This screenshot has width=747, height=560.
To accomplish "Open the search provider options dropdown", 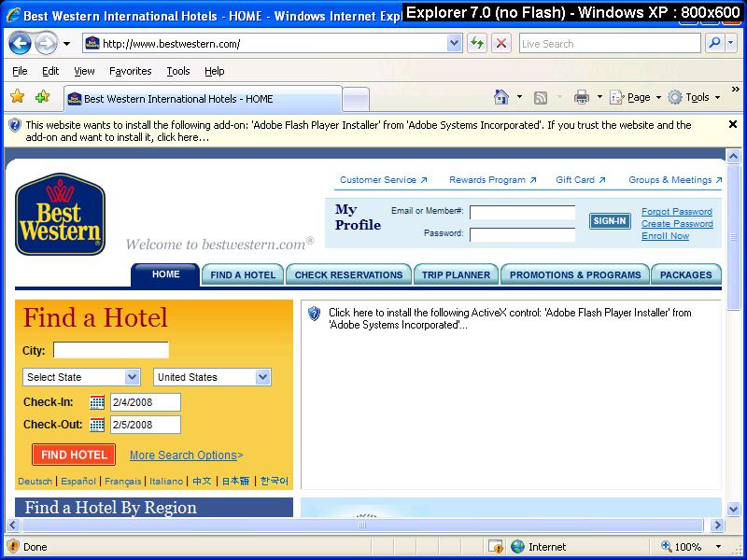I will tap(731, 44).
